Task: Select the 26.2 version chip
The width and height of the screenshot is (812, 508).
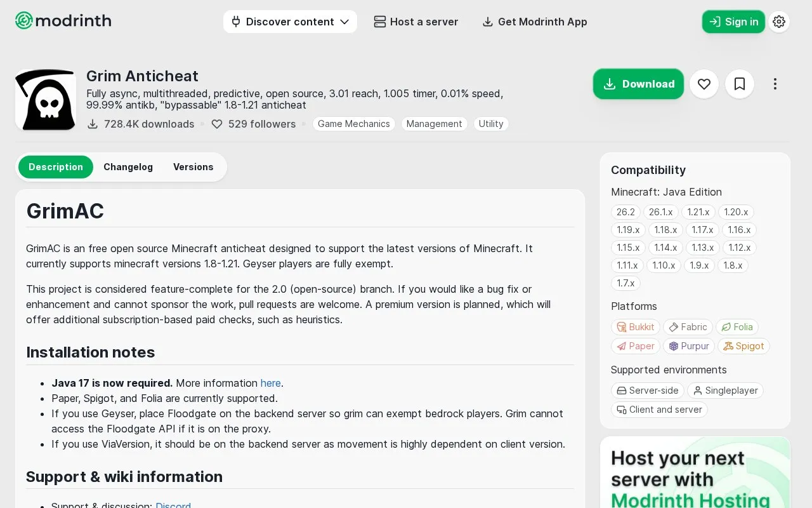Action: pyautogui.click(x=625, y=212)
